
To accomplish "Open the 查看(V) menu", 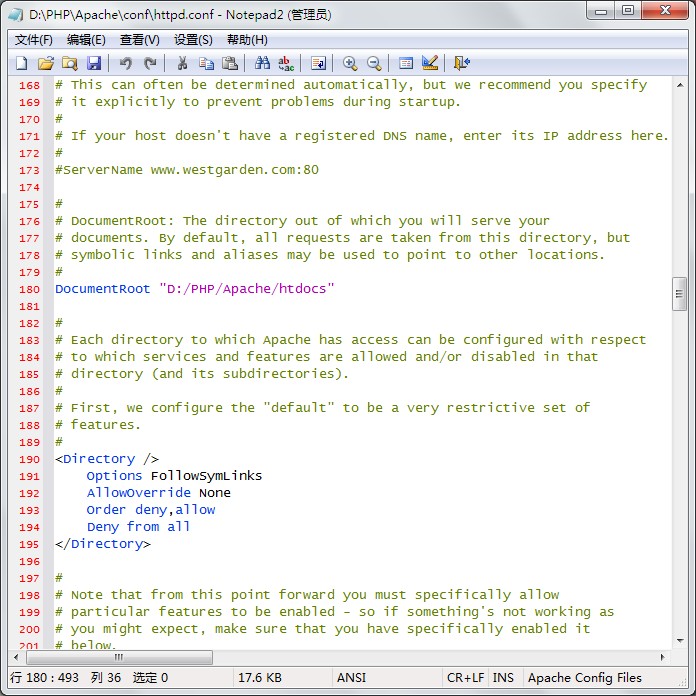I will pos(140,40).
